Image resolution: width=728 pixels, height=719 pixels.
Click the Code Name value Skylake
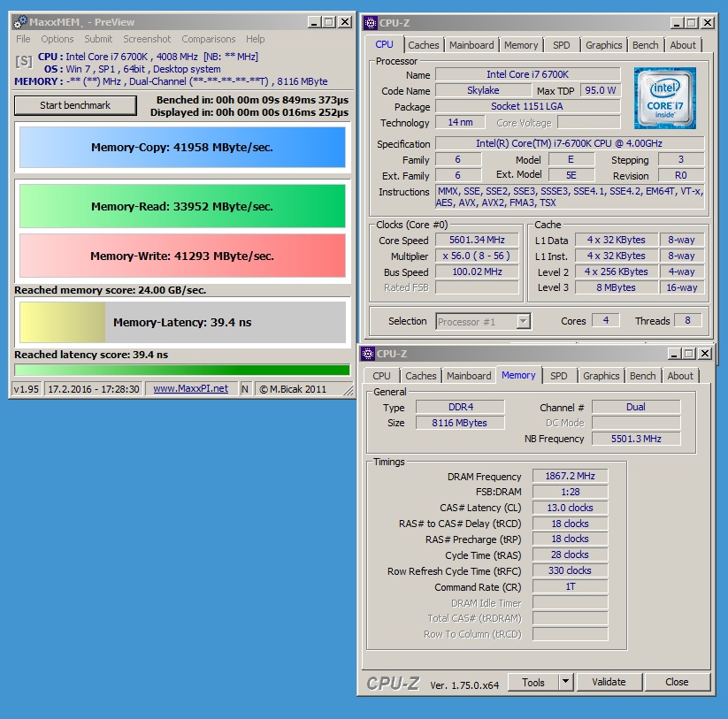(x=483, y=90)
